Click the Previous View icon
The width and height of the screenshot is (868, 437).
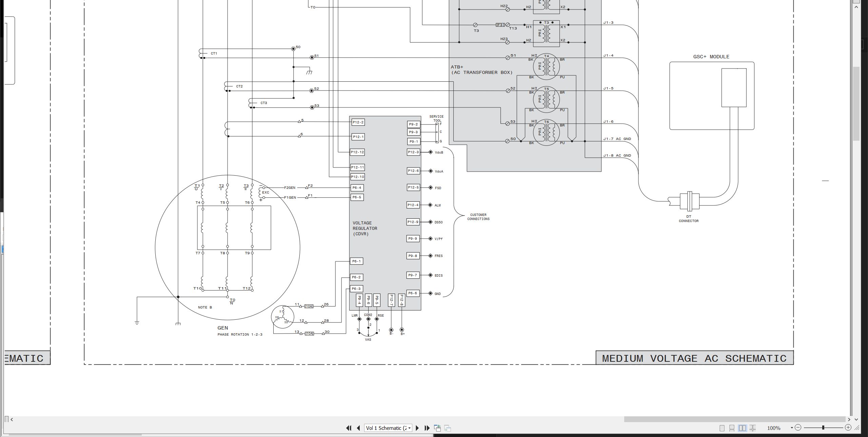coord(437,428)
